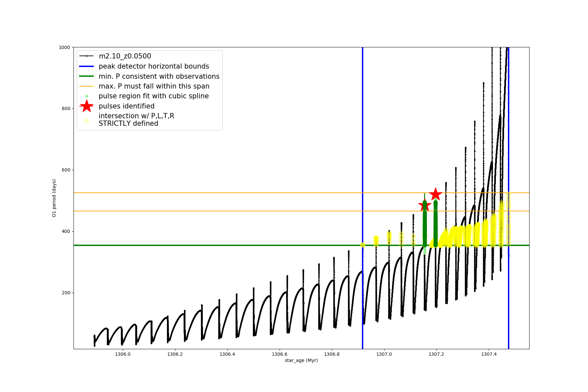Image resolution: width=588 pixels, height=392 pixels.
Task: Click the black line sample in the legend
Action: [x=87, y=56]
